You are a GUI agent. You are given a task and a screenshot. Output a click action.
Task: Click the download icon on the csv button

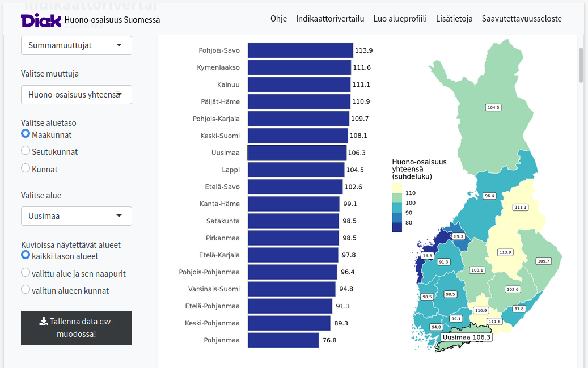pos(44,321)
